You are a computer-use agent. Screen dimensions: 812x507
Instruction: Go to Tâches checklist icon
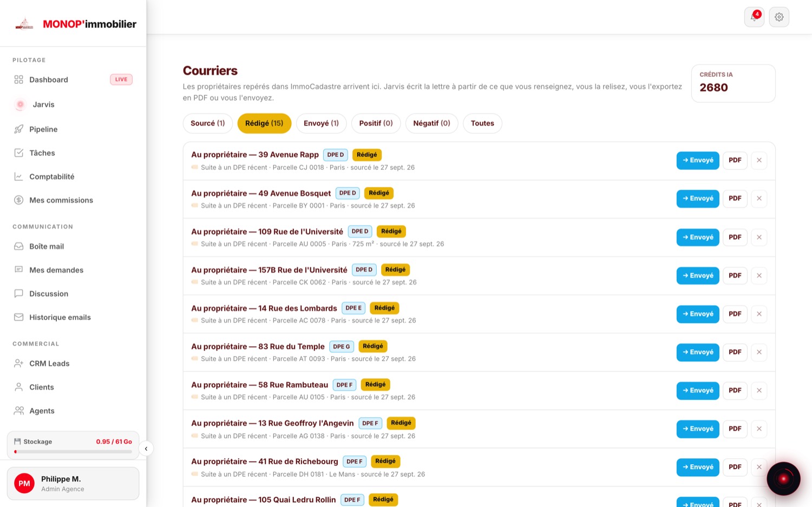[x=19, y=153]
